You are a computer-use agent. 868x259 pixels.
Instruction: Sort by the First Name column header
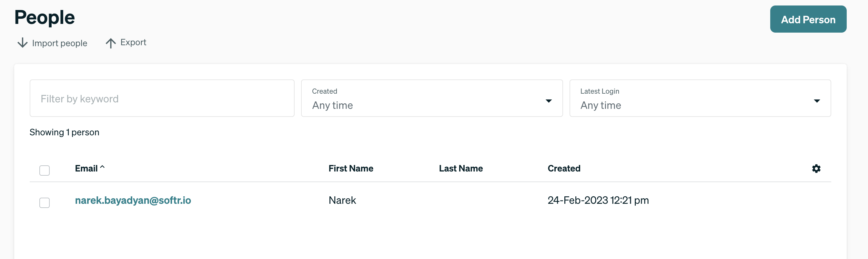click(350, 169)
